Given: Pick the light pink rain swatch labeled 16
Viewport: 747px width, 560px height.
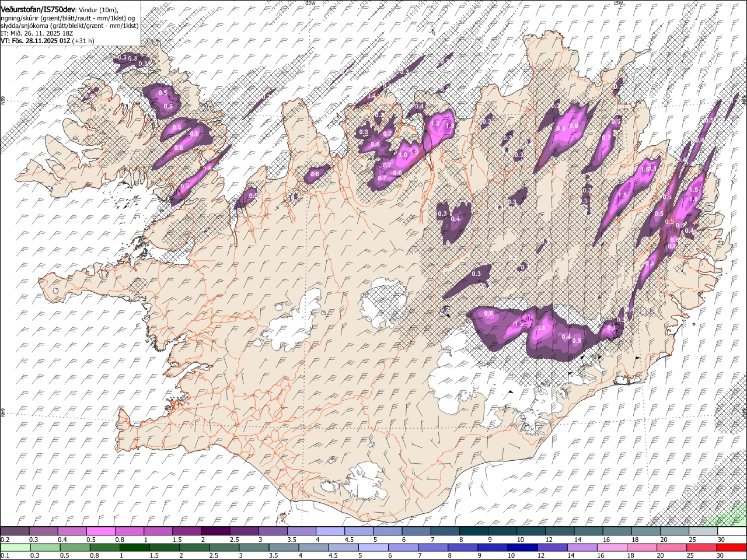Looking at the screenshot, I should (612, 547).
